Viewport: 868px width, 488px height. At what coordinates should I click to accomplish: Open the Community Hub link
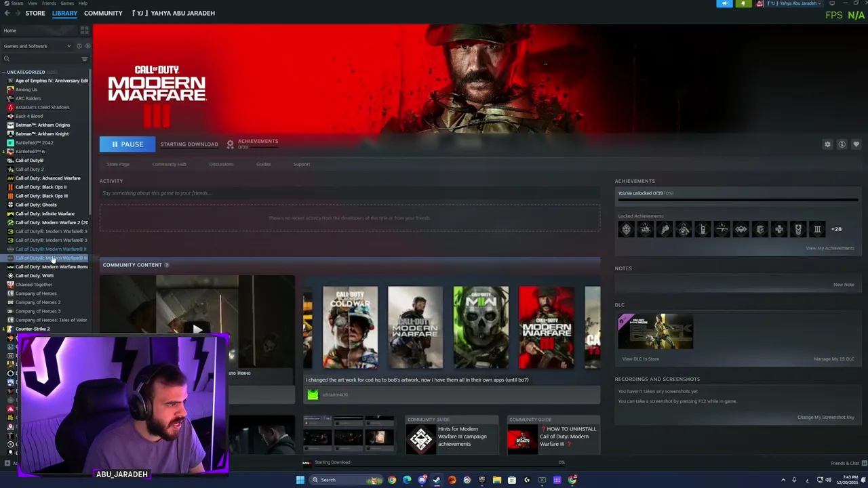click(169, 164)
